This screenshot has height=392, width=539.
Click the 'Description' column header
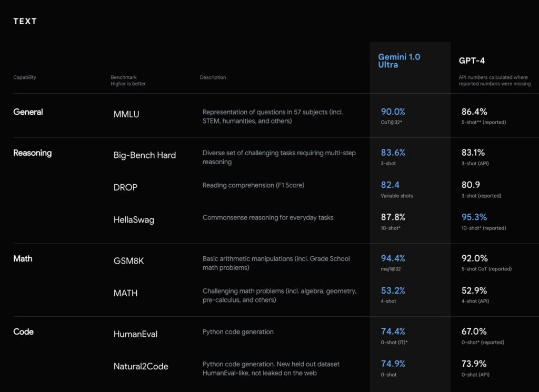pyautogui.click(x=213, y=77)
